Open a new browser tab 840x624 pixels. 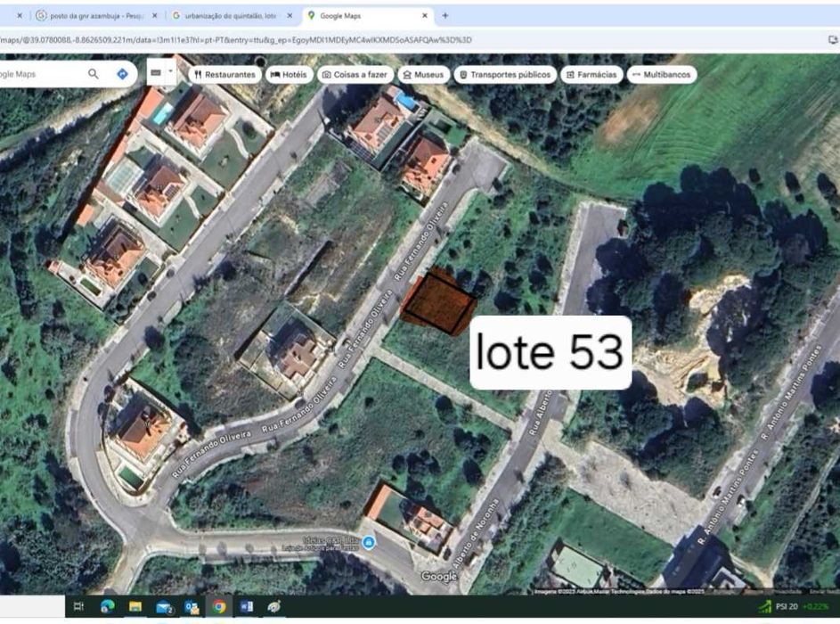pyautogui.click(x=445, y=16)
